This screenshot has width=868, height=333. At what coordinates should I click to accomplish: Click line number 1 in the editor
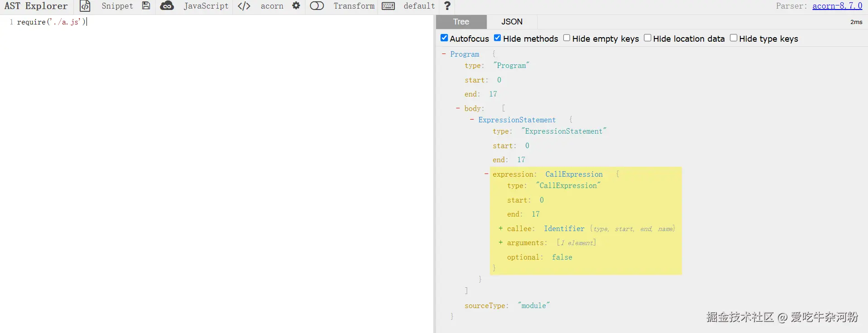(11, 22)
